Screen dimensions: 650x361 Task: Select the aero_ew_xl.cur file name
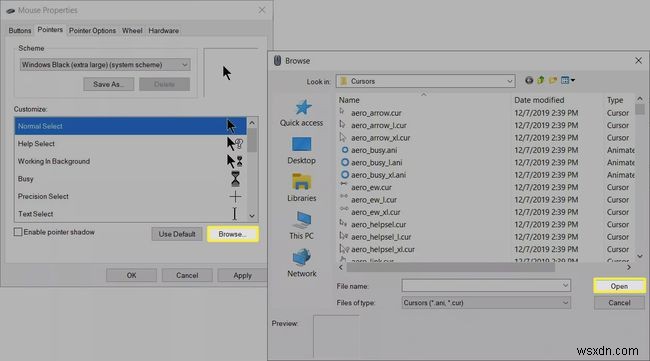pyautogui.click(x=376, y=212)
